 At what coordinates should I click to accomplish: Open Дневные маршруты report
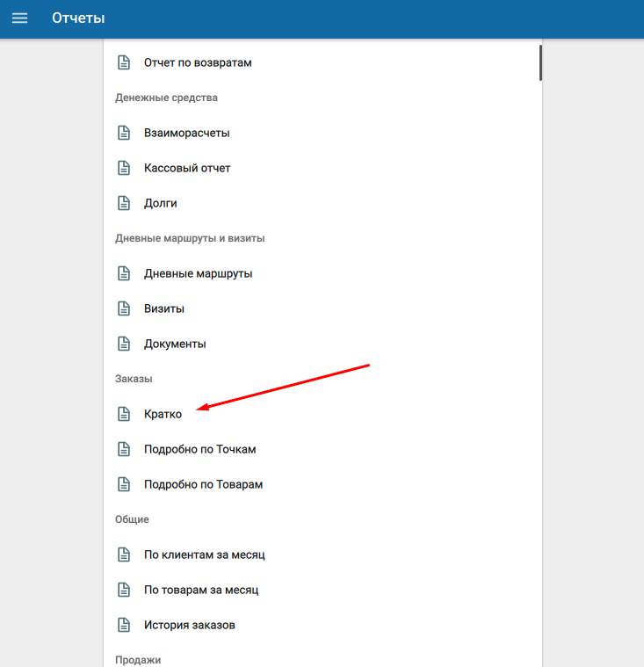click(x=198, y=273)
